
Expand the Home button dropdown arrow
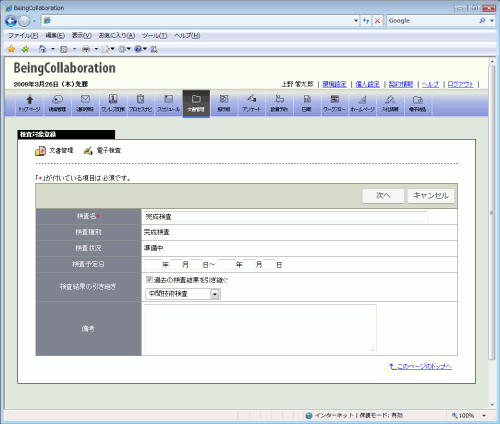tap(53, 49)
